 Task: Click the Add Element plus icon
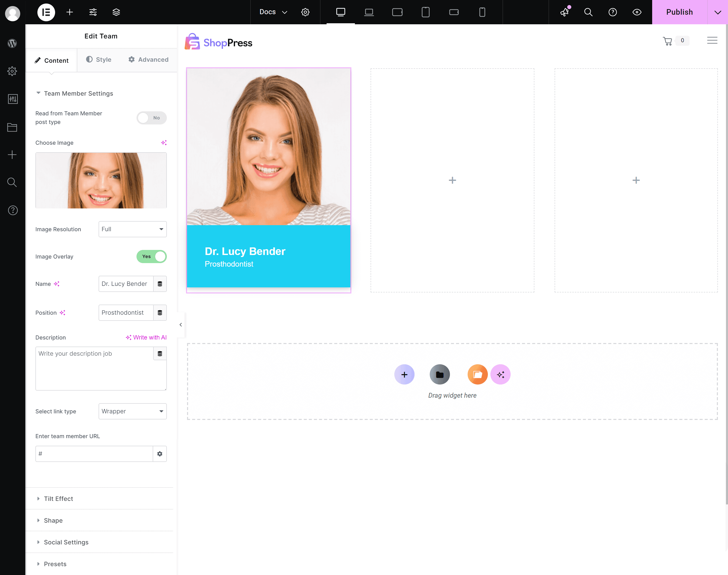point(70,12)
